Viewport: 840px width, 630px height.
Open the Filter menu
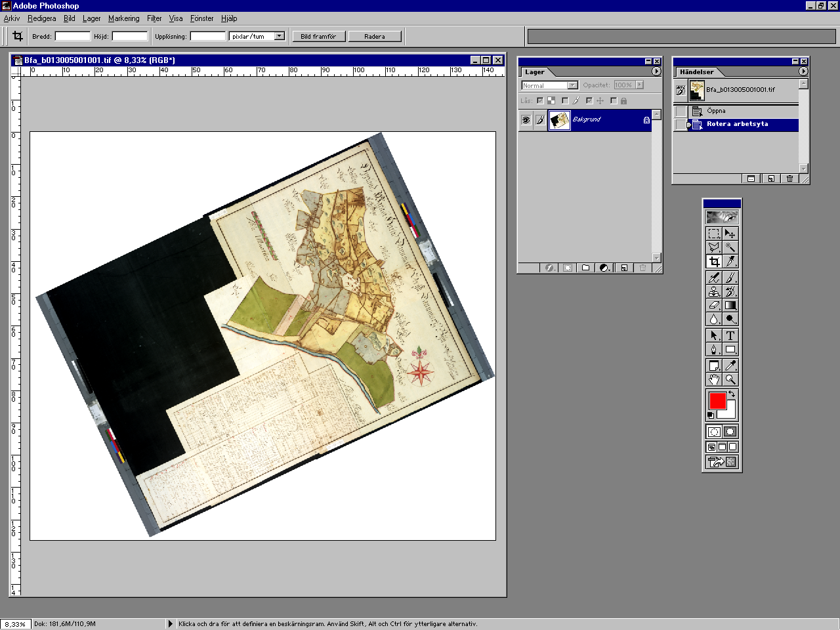point(154,18)
